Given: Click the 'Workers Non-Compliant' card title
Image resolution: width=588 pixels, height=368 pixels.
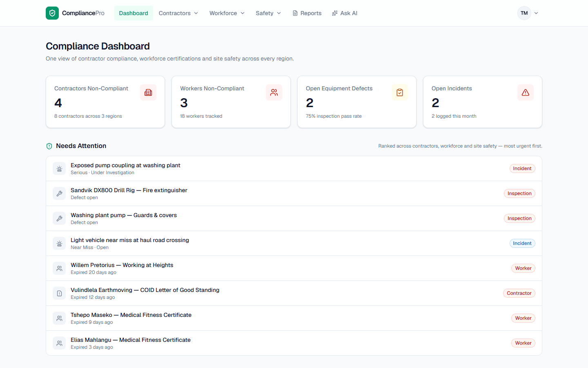Looking at the screenshot, I should point(212,88).
